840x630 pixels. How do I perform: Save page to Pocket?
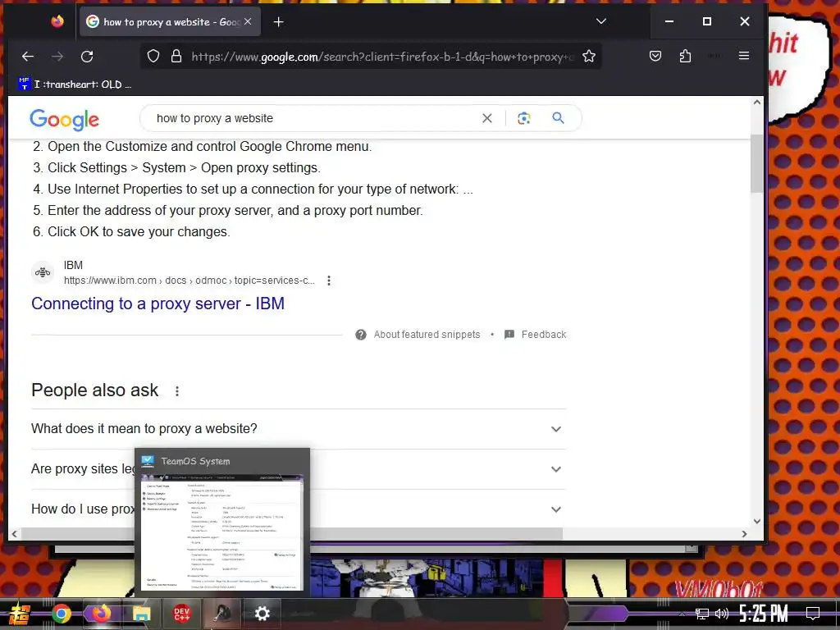coord(655,57)
